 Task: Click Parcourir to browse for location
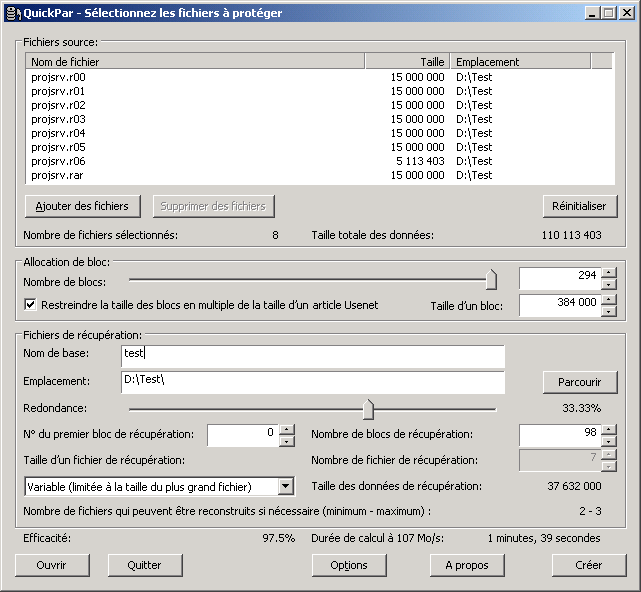coord(580,382)
